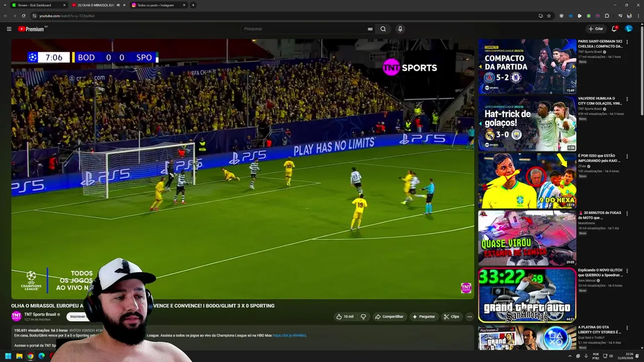Click the Clipe button

tap(452, 317)
